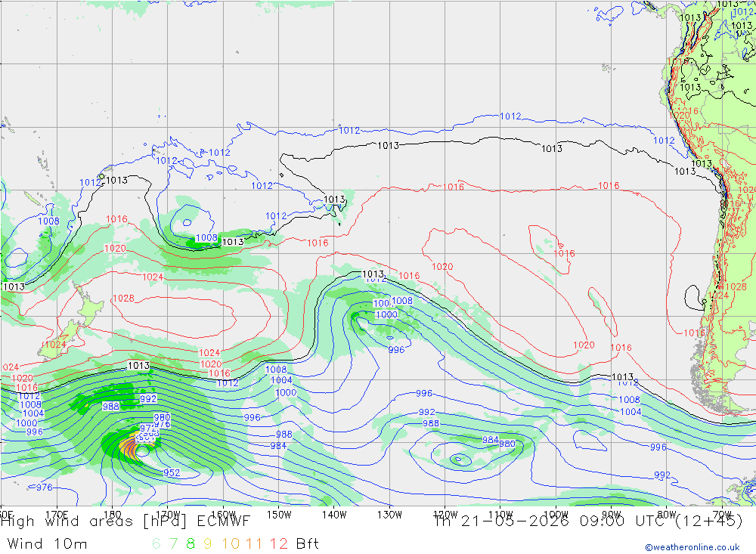Select Beaufort 6 legend value

(x=156, y=544)
